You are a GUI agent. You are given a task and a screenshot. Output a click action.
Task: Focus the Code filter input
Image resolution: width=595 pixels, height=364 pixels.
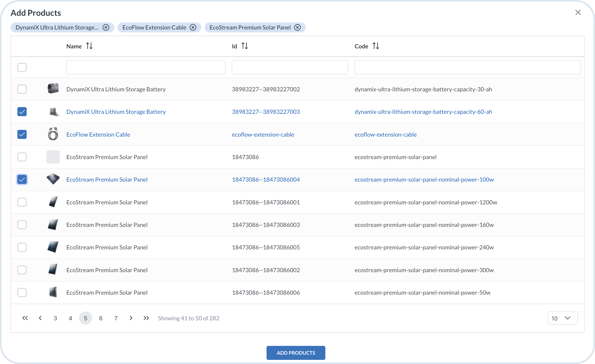(x=468, y=67)
